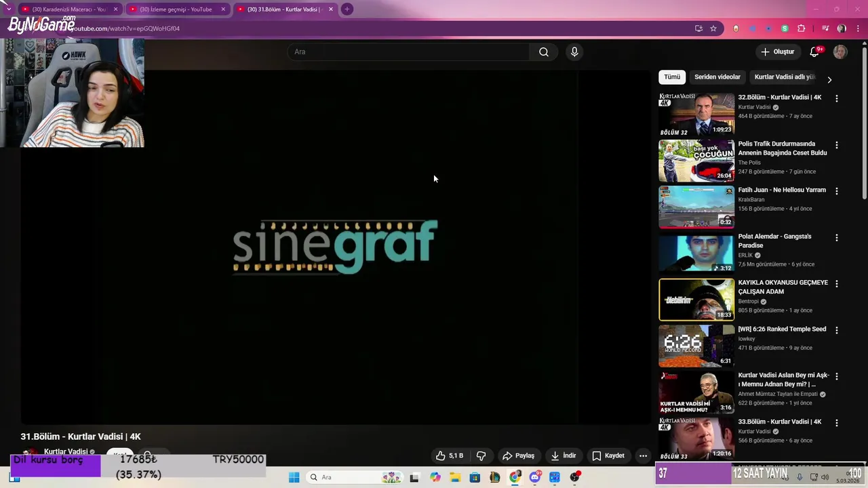
Task: Download the video with İndir
Action: click(563, 455)
